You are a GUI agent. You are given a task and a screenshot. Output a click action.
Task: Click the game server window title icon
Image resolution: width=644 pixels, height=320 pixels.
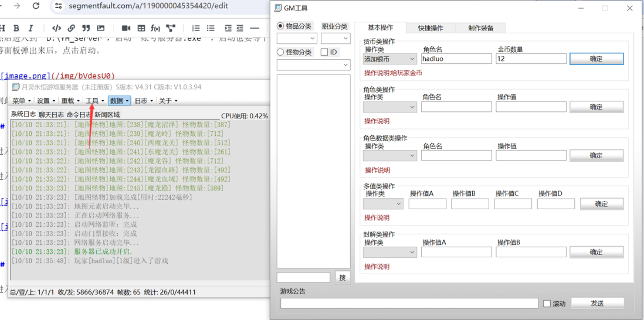point(15,87)
